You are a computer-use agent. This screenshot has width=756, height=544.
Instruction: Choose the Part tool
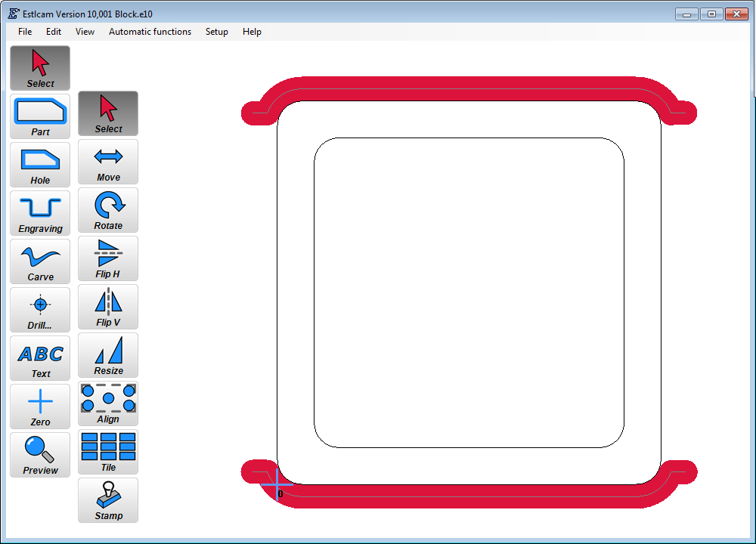pos(40,116)
